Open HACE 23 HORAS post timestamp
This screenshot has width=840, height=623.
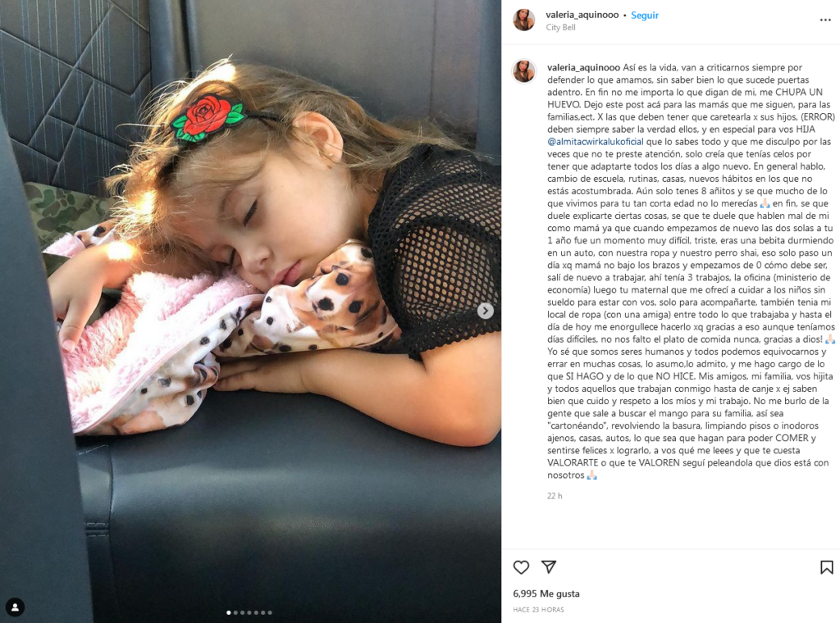tap(538, 610)
